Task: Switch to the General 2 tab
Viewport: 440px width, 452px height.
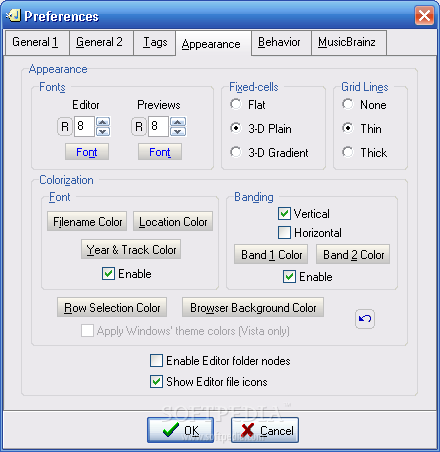Action: [101, 43]
